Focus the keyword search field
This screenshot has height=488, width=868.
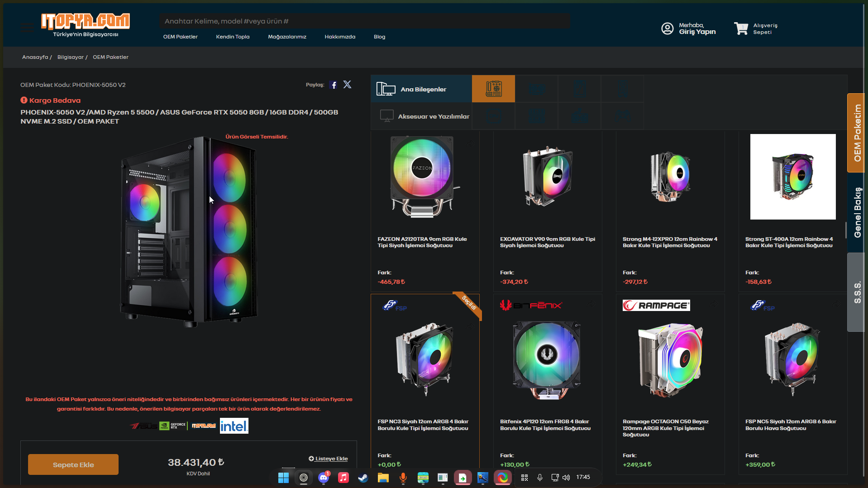(x=364, y=21)
